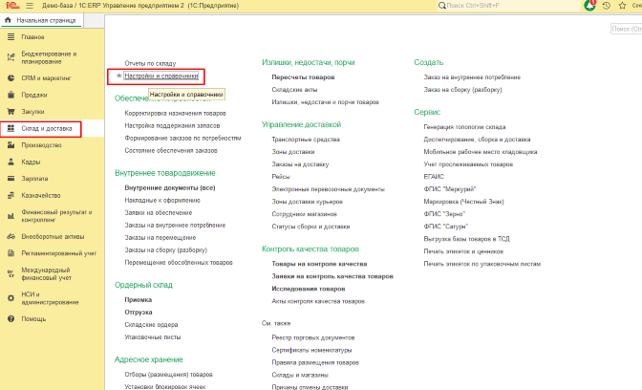Click the Зарплата icon
Viewport: 642px width, 390px height.
(x=11, y=178)
